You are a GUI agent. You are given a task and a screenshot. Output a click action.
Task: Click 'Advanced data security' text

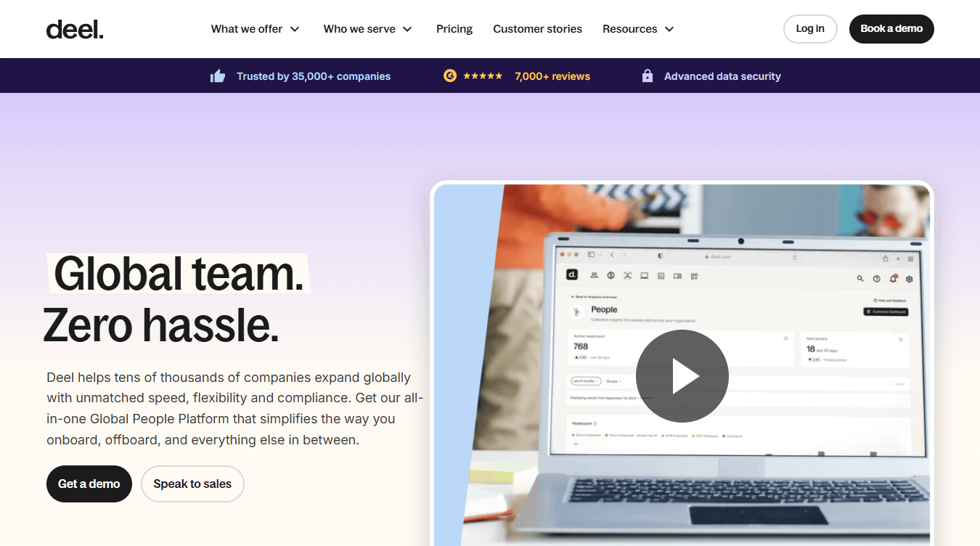(x=722, y=76)
